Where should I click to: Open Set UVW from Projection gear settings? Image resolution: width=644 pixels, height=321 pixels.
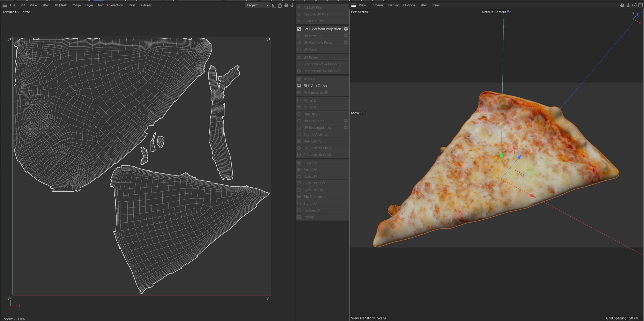346,29
